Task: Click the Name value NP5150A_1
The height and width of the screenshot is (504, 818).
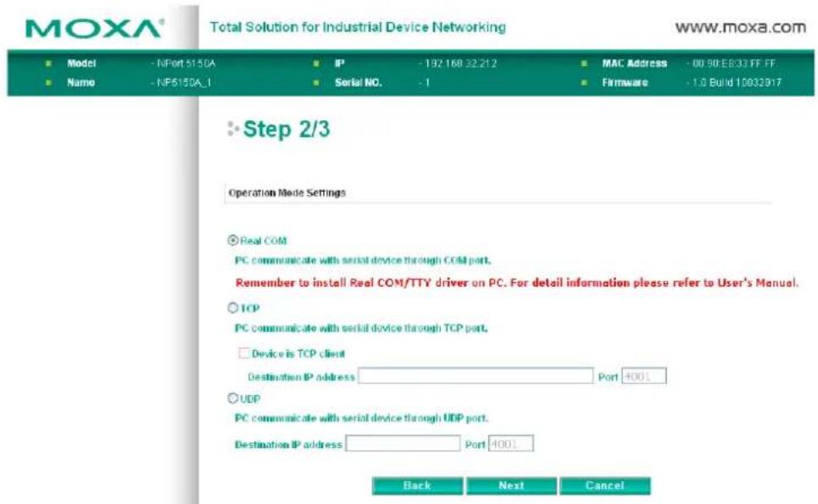Action: point(182,82)
